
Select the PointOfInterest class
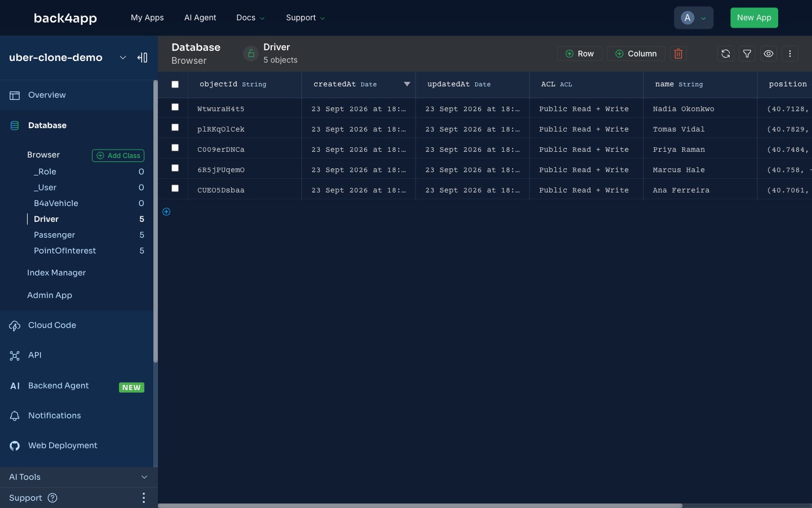tap(65, 251)
